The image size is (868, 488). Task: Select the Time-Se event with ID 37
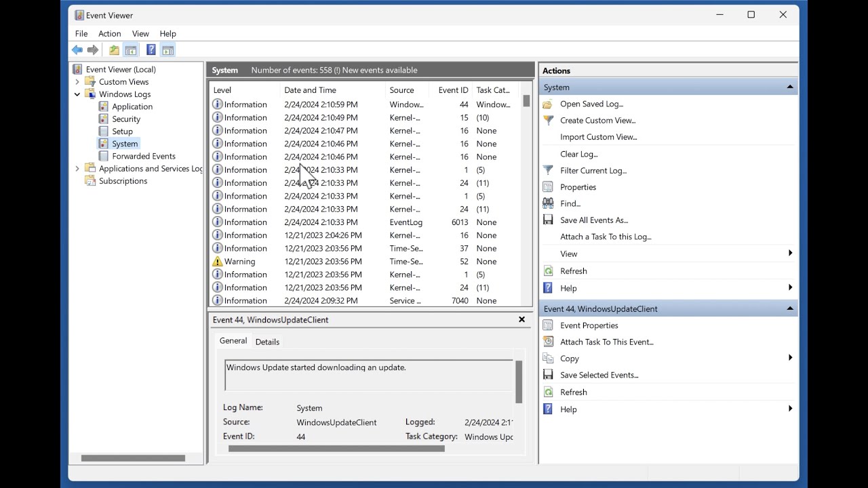pyautogui.click(x=365, y=249)
